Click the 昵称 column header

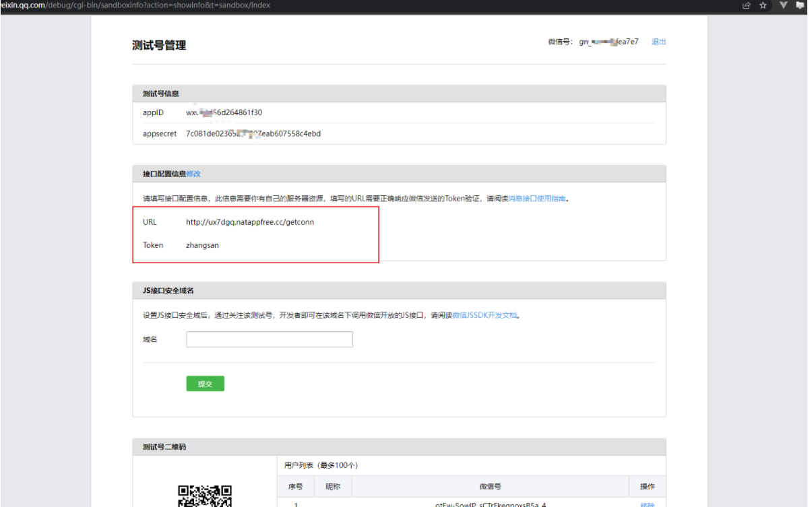tap(333, 487)
